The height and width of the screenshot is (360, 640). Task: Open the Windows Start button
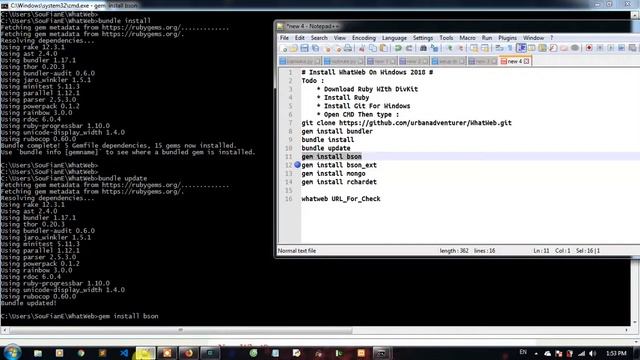point(11,353)
